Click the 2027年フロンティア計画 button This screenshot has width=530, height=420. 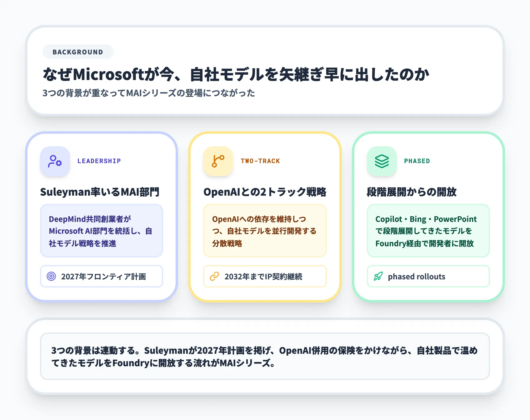click(101, 276)
